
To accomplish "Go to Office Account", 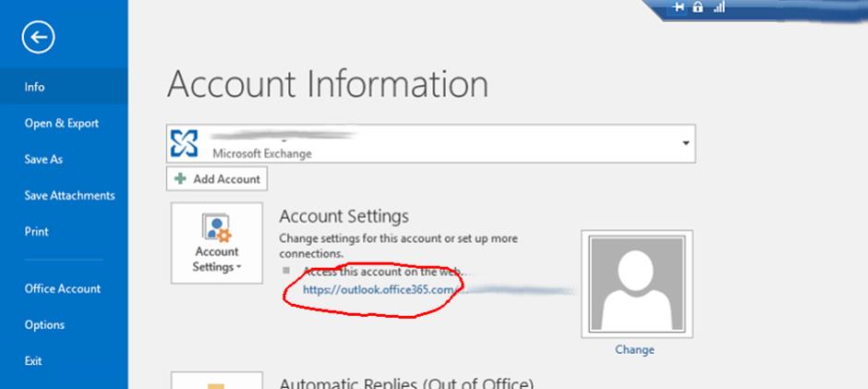I will coord(62,288).
